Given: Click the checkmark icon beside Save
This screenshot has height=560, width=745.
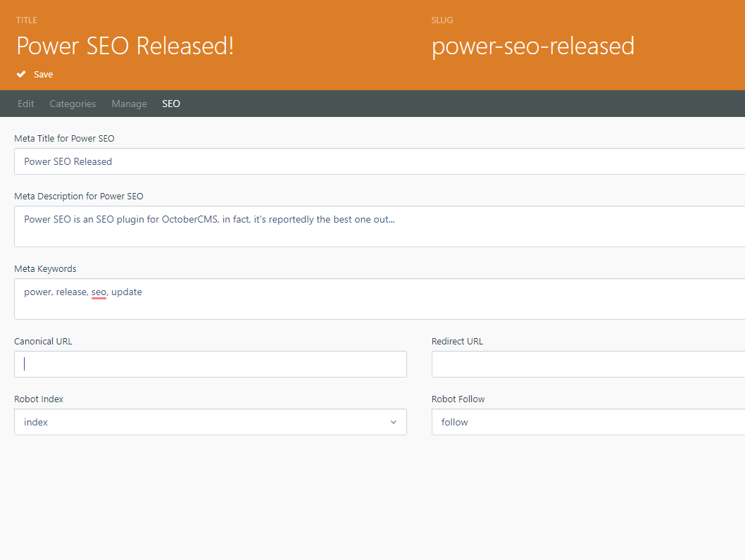Looking at the screenshot, I should (21, 74).
